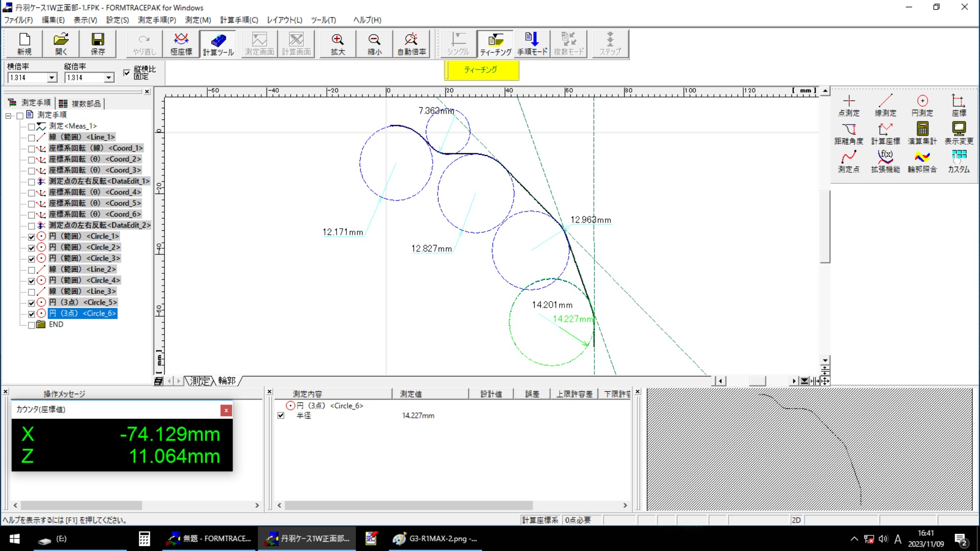This screenshot has width=980, height=551.
Task: Open the 距離角度 distance-angle tool
Action: tap(848, 134)
